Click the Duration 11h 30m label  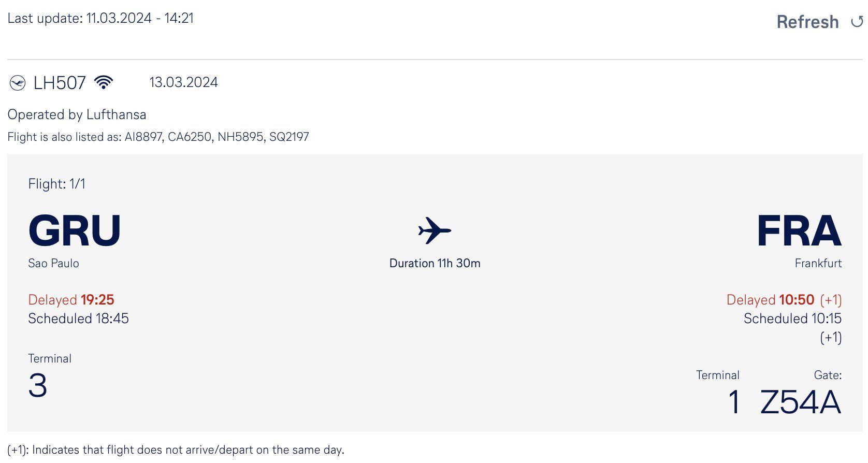click(435, 263)
